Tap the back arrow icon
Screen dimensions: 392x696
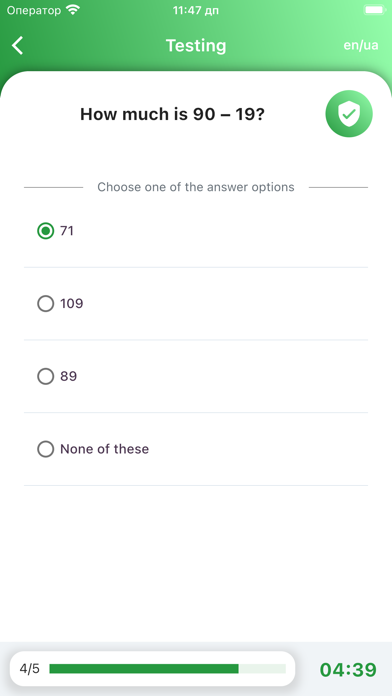17,45
